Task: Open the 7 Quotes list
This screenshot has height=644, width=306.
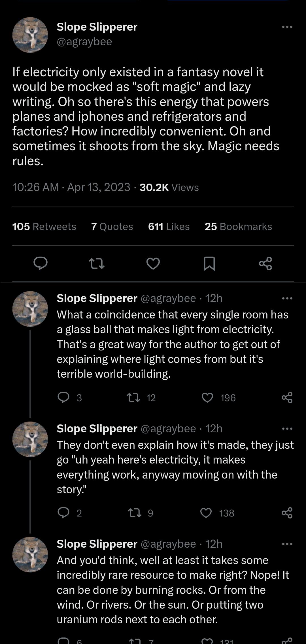Action: coord(112,227)
